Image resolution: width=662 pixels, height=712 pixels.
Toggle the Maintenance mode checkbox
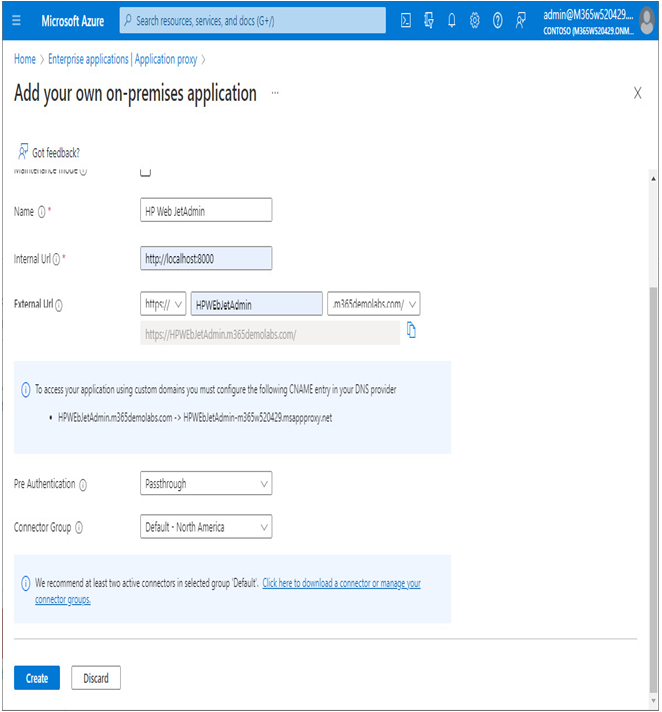pos(145,172)
